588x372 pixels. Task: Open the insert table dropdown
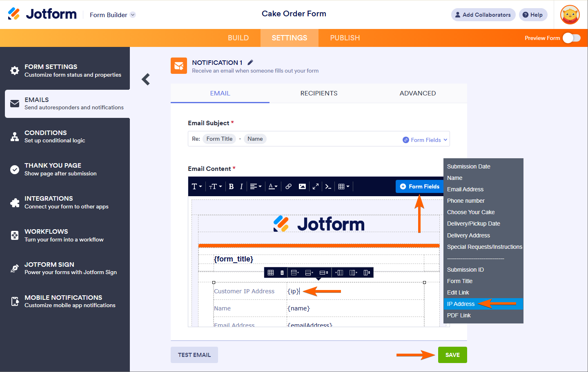pyautogui.click(x=344, y=186)
